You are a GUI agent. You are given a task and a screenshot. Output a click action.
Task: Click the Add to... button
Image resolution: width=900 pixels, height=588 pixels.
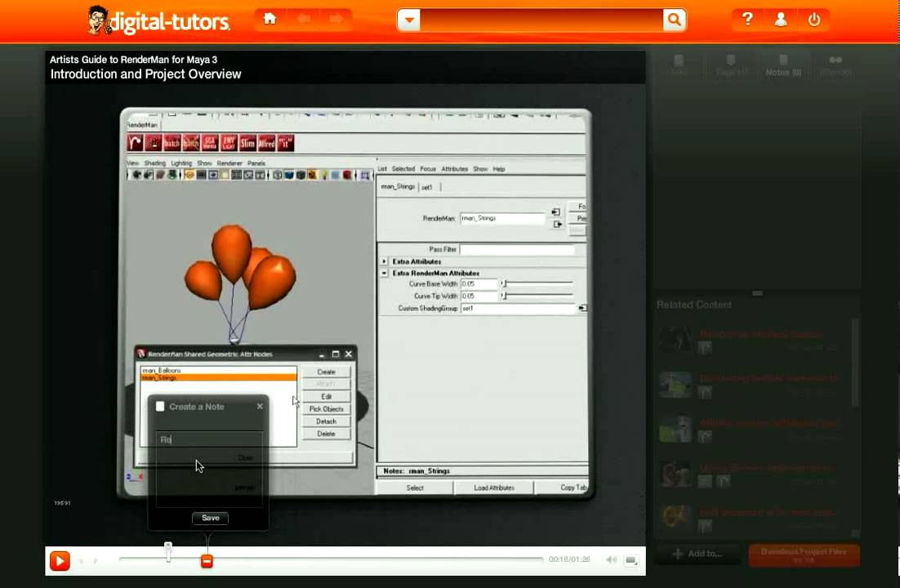(x=697, y=554)
